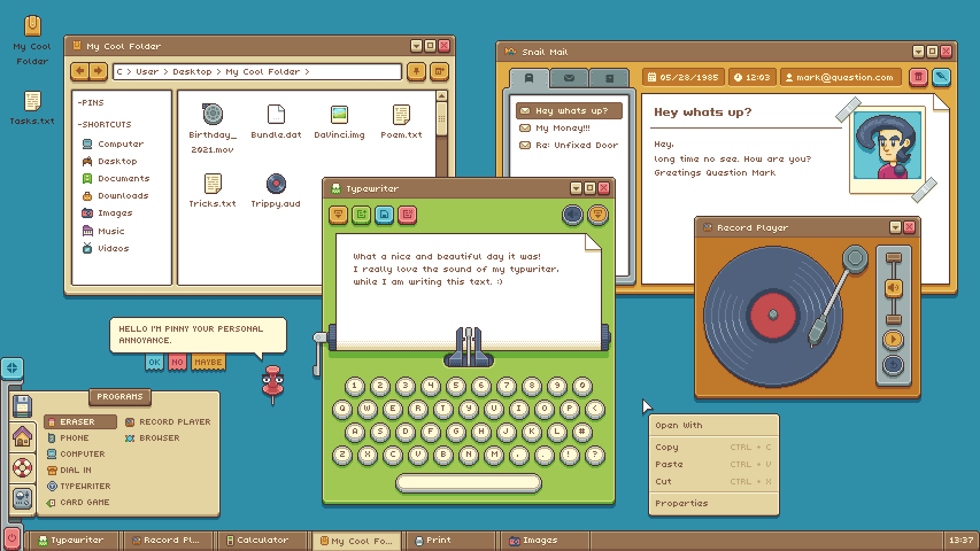The width and height of the screenshot is (980, 551).
Task: Click the red trash icon in Snail Mail
Action: coord(919,77)
